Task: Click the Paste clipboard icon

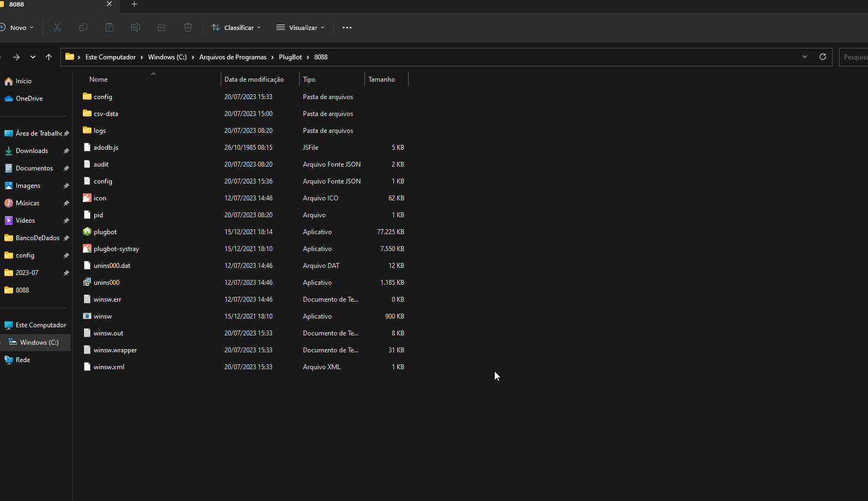Action: tap(110, 27)
